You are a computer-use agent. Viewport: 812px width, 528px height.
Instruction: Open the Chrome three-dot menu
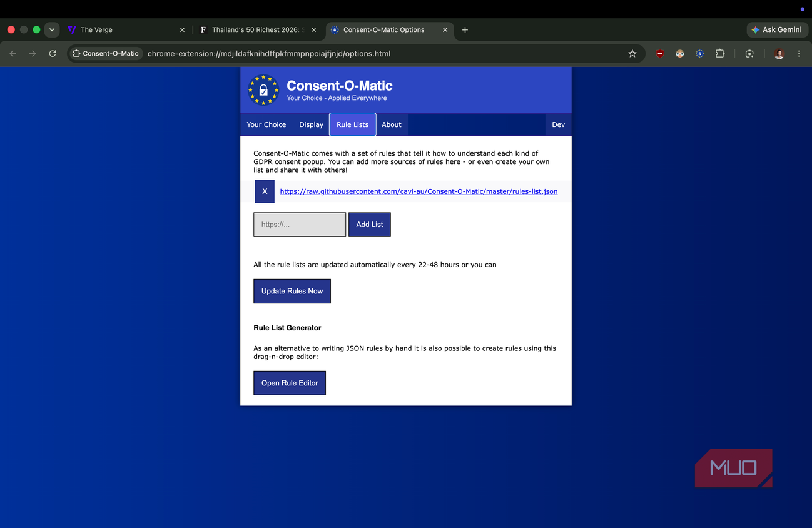799,54
